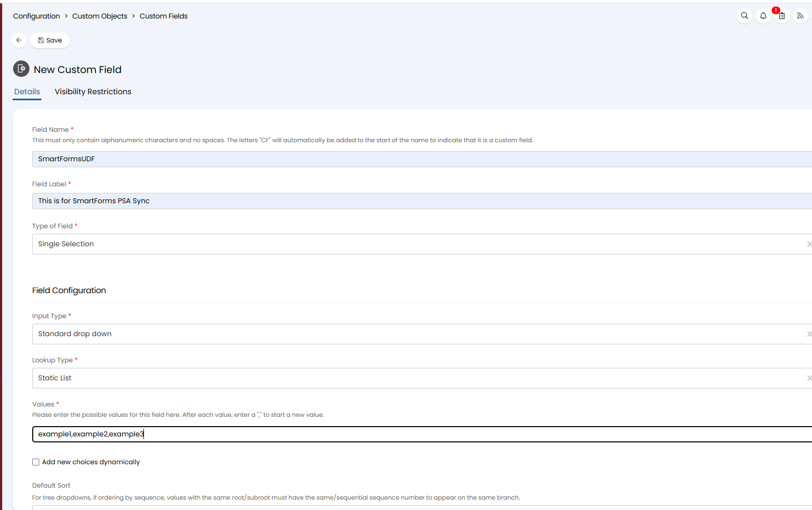
Task: Click the New Custom Field page icon
Action: click(x=21, y=69)
